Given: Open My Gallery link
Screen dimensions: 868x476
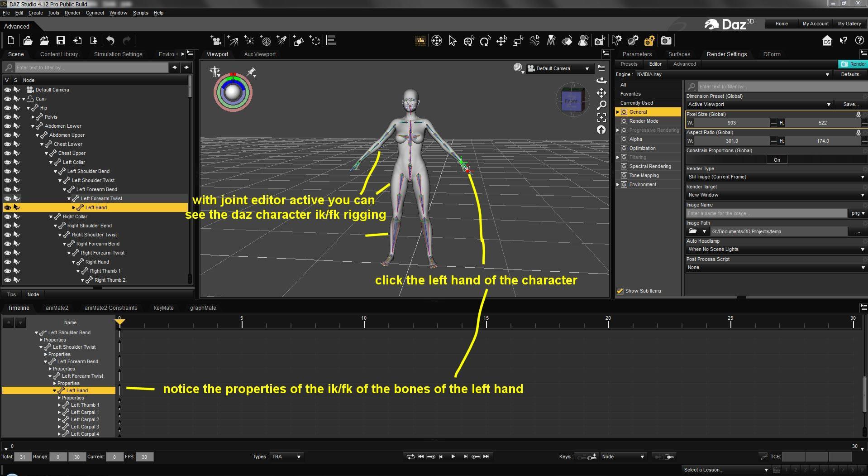Looking at the screenshot, I should pos(849,24).
